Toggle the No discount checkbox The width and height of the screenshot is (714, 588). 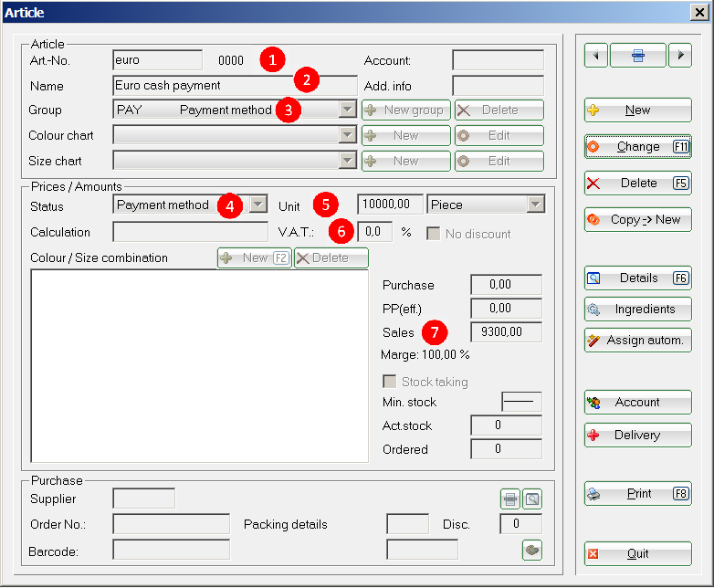pos(435,234)
